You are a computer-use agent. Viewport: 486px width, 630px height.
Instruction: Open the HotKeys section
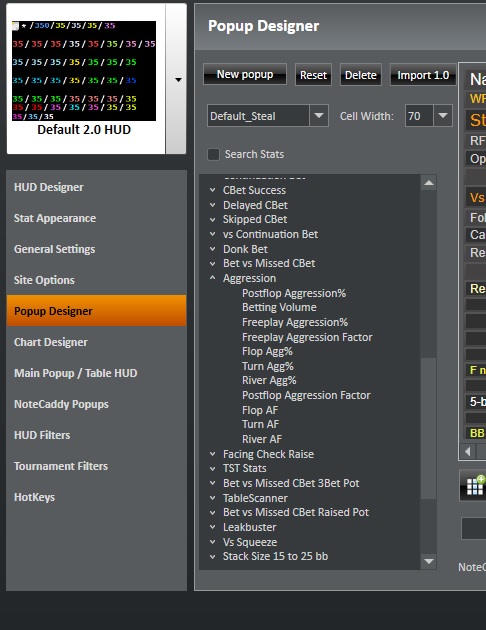point(96,497)
